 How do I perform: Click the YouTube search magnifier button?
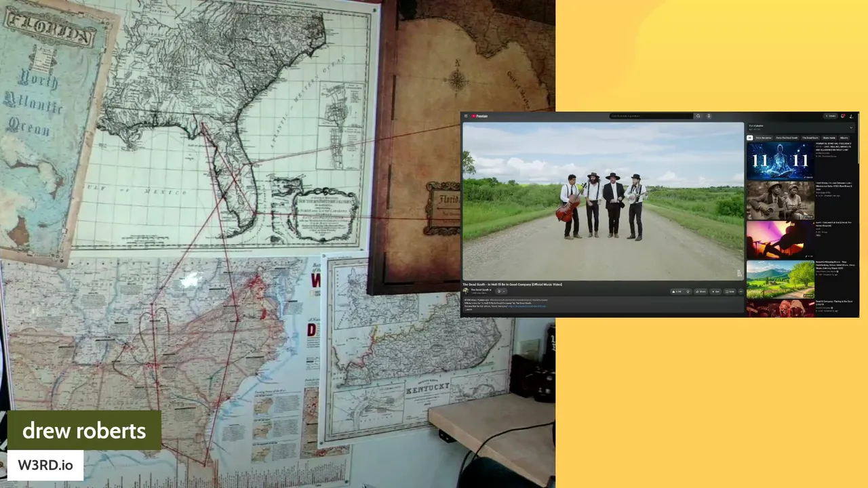coord(698,116)
